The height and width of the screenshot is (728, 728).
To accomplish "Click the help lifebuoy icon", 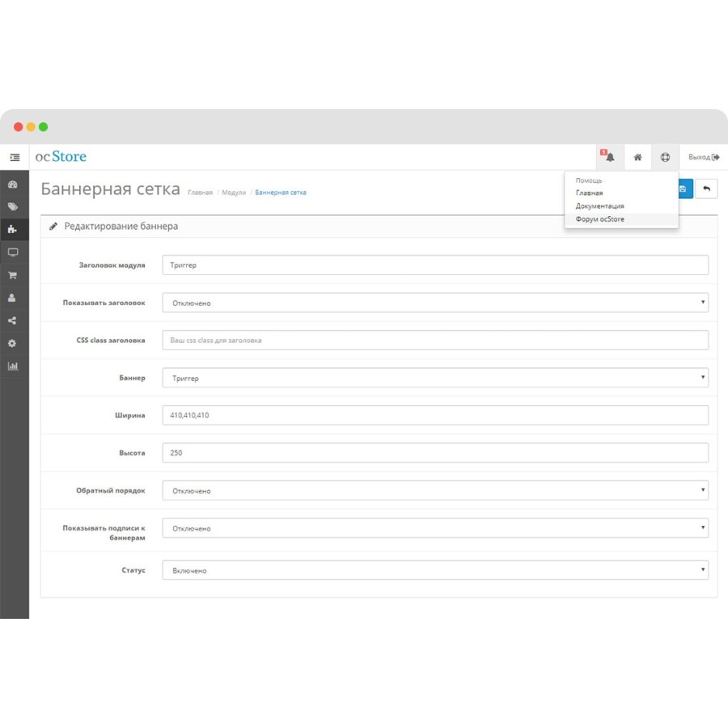I will coord(666,158).
